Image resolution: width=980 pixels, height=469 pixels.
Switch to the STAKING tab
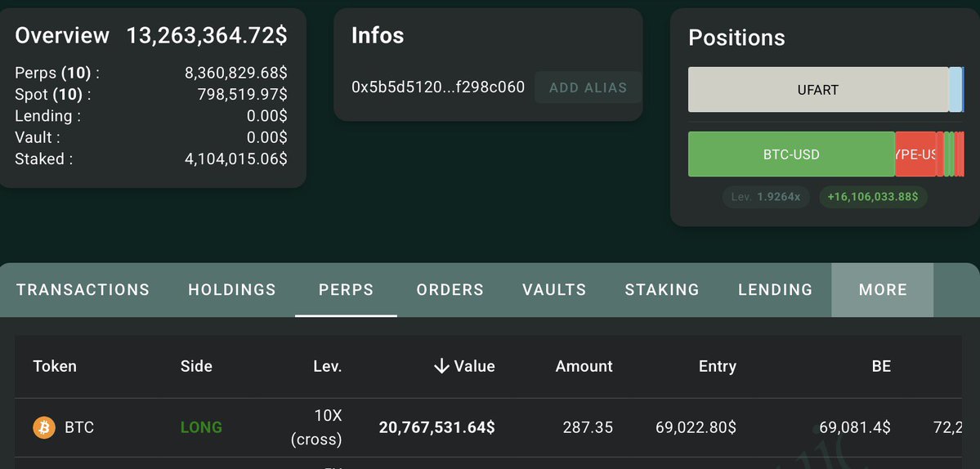click(x=662, y=289)
